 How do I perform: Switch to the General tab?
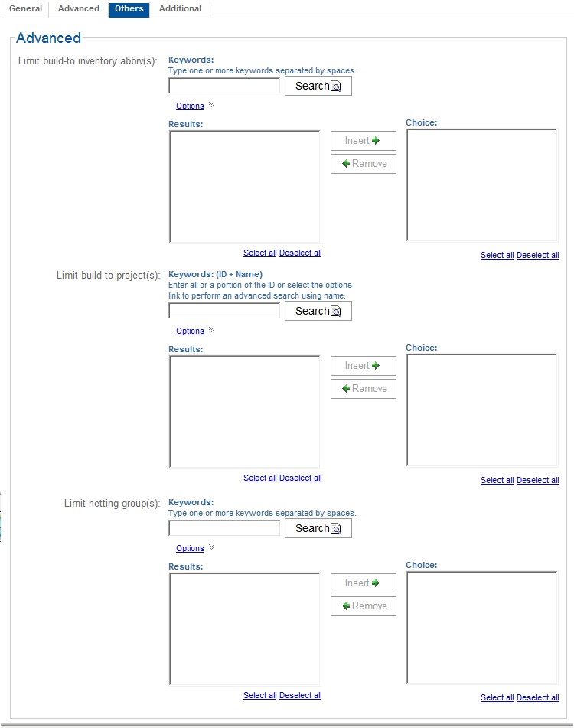coord(25,9)
